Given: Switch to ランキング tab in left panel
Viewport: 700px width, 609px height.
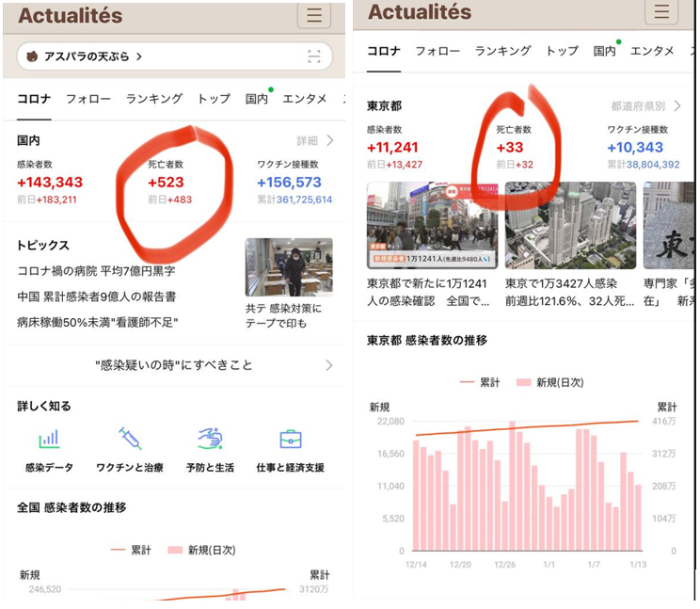Looking at the screenshot, I should 154,99.
